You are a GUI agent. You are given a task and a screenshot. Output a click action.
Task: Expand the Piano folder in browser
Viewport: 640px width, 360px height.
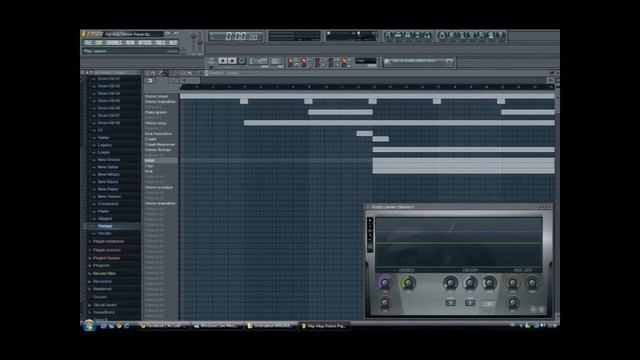(x=103, y=211)
